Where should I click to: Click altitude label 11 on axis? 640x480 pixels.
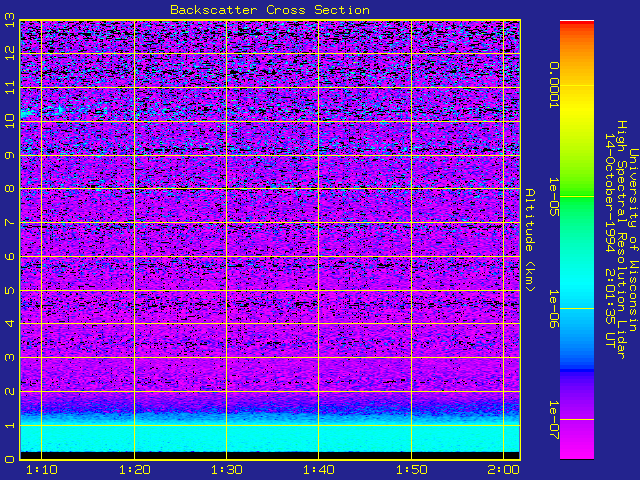coord(9,87)
